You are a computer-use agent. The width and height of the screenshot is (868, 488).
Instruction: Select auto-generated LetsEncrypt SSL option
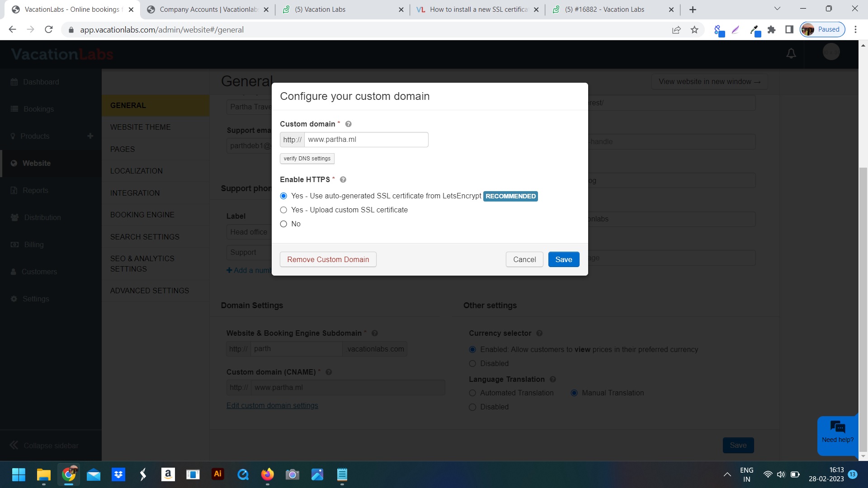pyautogui.click(x=283, y=196)
